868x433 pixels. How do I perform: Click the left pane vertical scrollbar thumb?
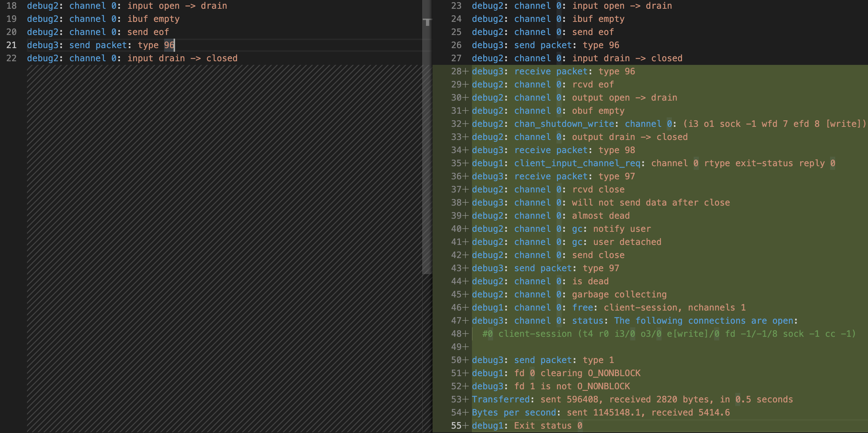click(x=427, y=146)
